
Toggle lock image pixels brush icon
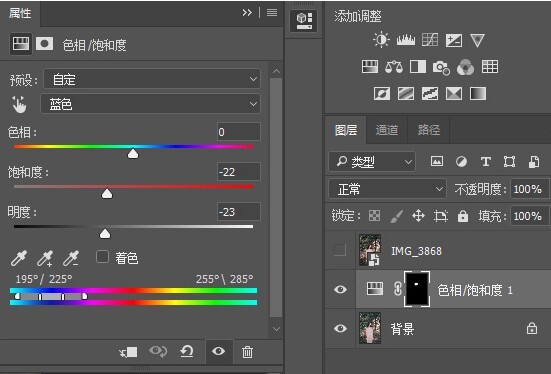pyautogui.click(x=396, y=216)
